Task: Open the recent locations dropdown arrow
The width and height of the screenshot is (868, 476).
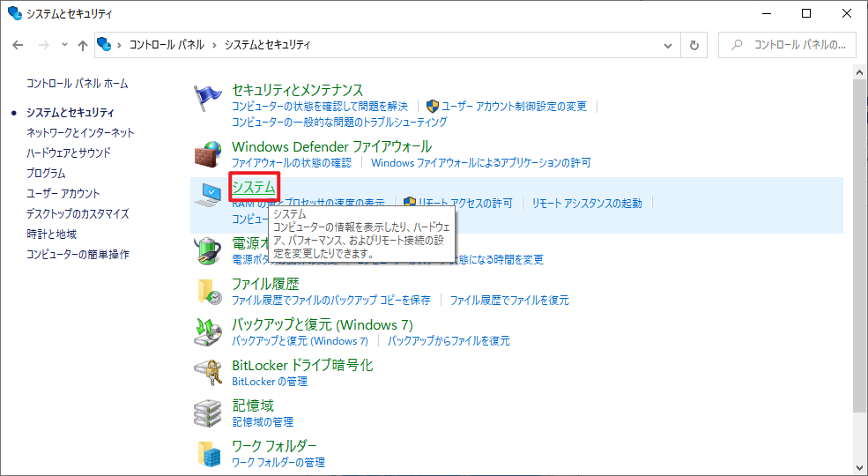Action: click(x=64, y=45)
